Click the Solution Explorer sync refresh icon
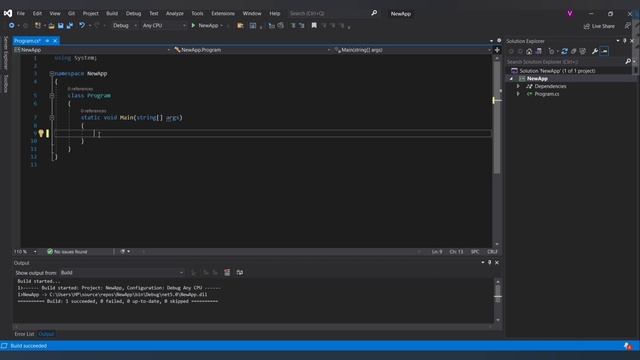 pyautogui.click(x=564, y=51)
